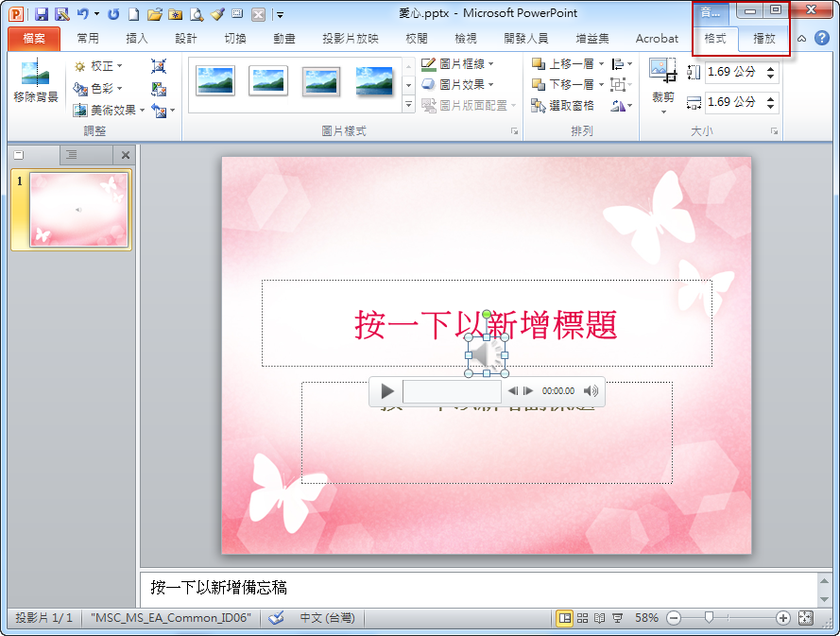This screenshot has width=840, height=636.
Task: Select the audio speaker icon on slide
Action: coord(486,355)
